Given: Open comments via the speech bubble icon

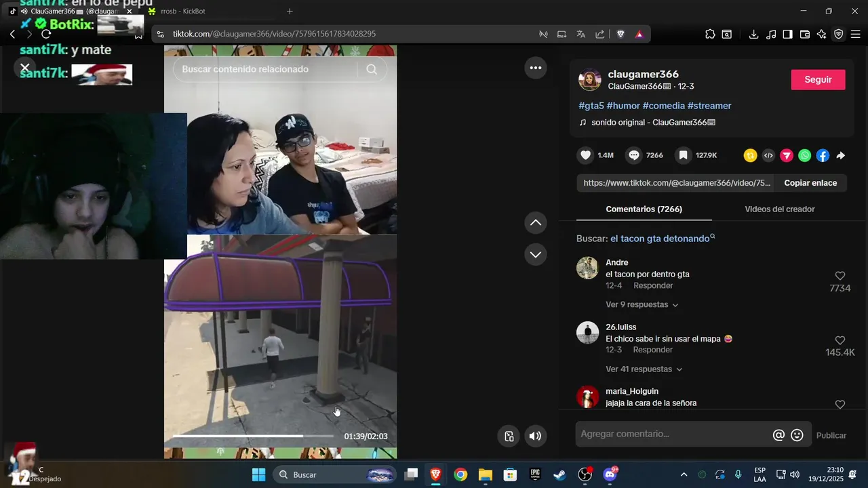Looking at the screenshot, I should click(x=634, y=155).
